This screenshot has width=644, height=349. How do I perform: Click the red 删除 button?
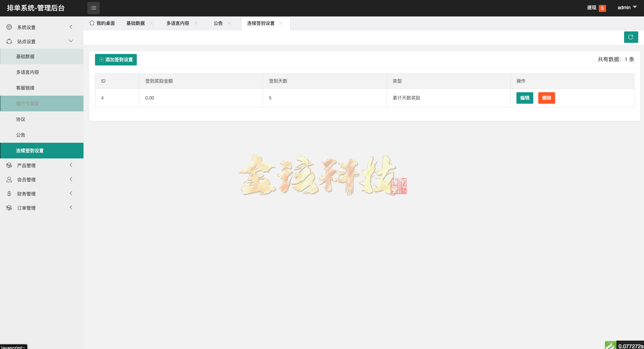[x=546, y=98]
